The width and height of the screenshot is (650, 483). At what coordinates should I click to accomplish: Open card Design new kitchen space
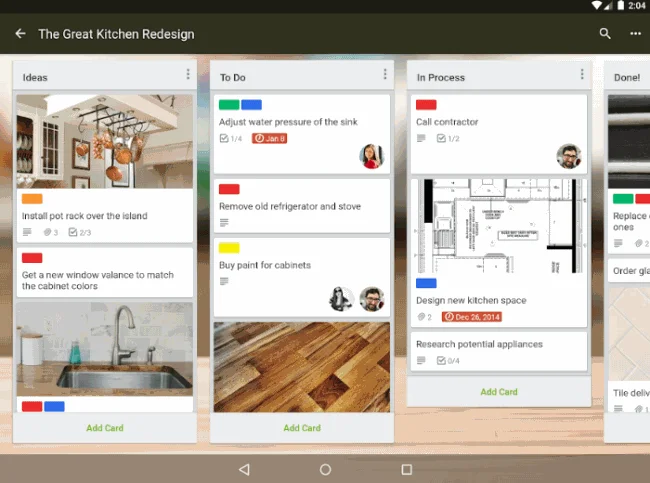coord(499,253)
